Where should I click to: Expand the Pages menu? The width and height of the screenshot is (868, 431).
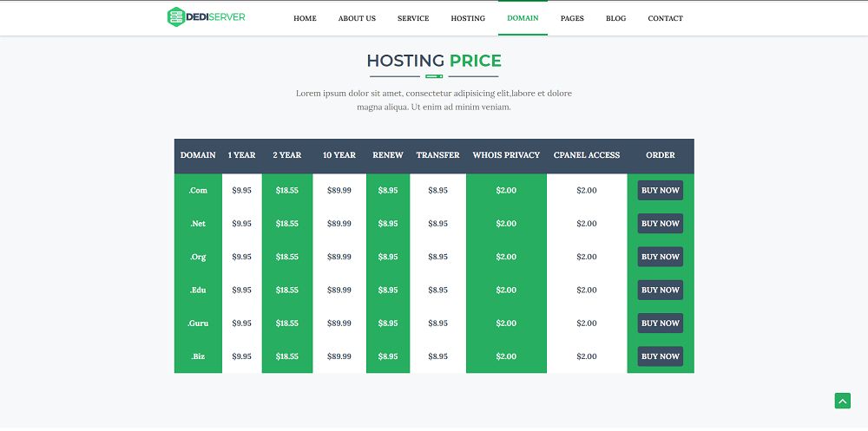[x=572, y=18]
